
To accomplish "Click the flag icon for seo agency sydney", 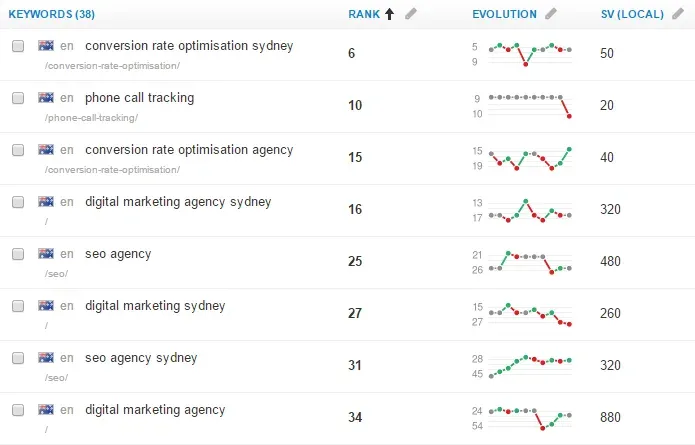I will 46,358.
